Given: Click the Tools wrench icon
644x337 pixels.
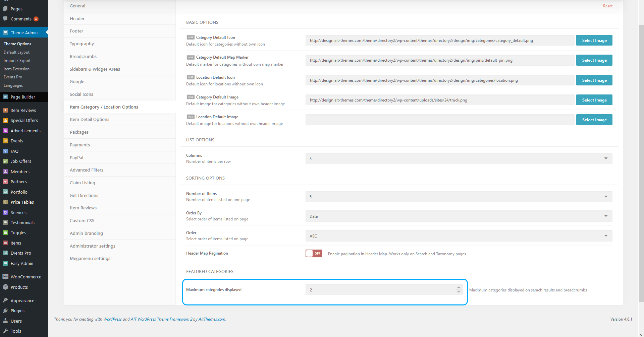Looking at the screenshot, I should tap(5, 331).
